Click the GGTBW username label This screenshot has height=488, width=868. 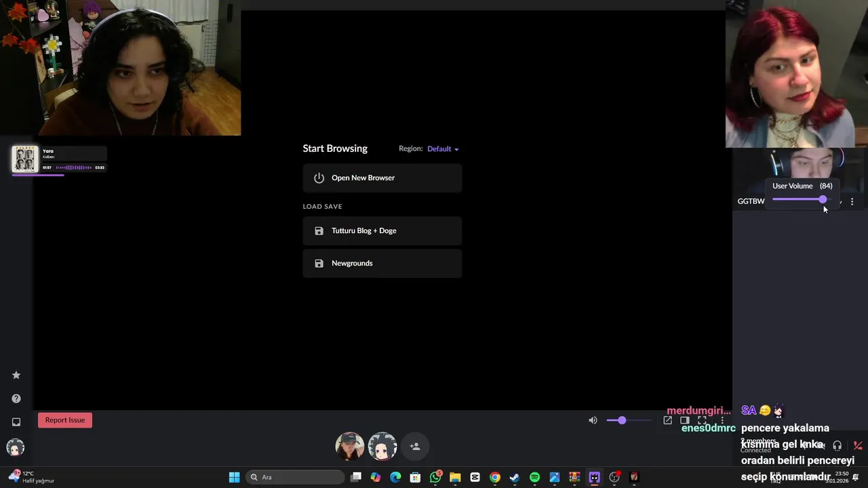(x=751, y=201)
